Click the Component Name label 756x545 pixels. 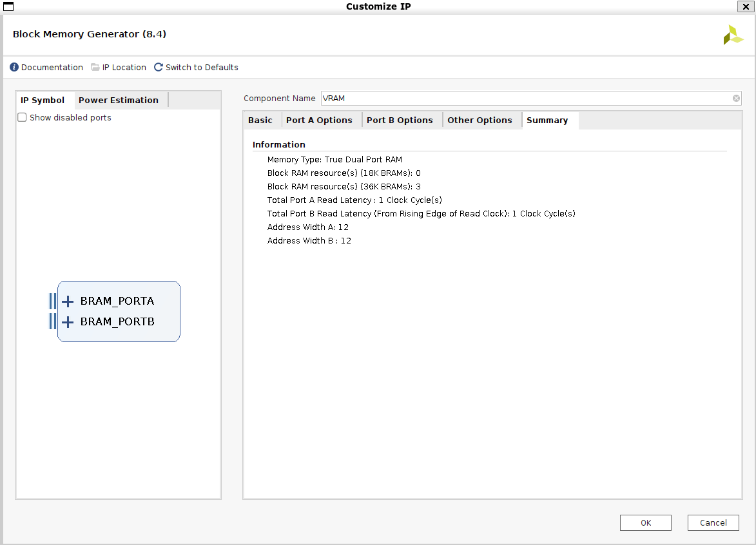click(x=279, y=99)
